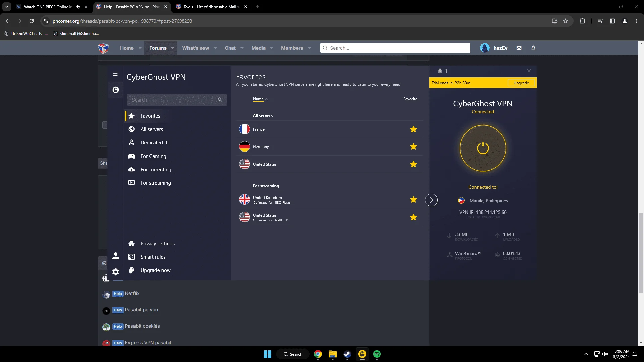The image size is (644, 362).
Task: Open a new Chrome tab
Action: (x=258, y=7)
